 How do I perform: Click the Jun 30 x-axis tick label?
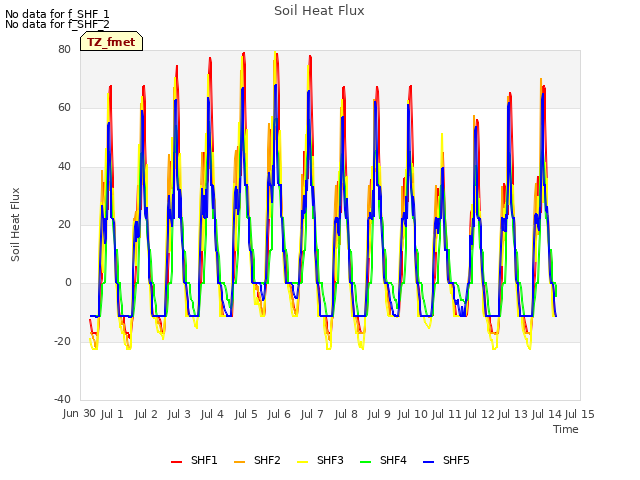click(x=79, y=413)
